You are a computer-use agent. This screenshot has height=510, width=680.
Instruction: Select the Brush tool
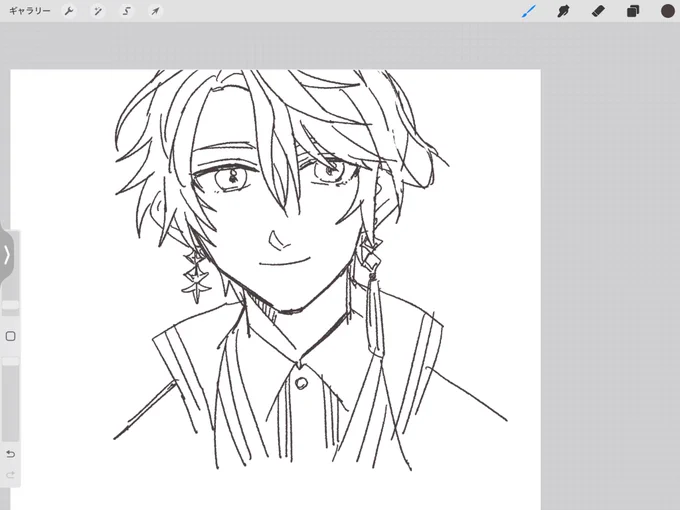point(529,11)
